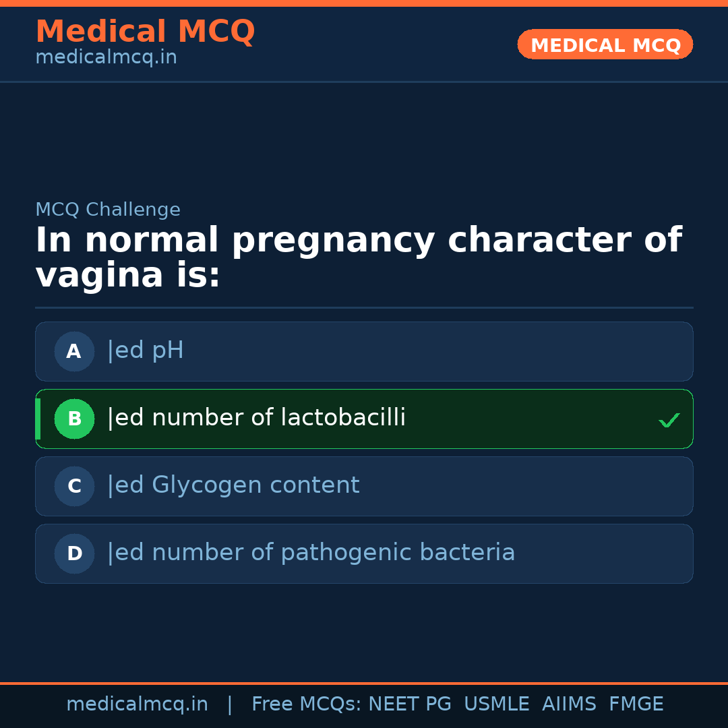The width and height of the screenshot is (728, 728).
Task: Click the green checkmark icon on option B
Action: (669, 419)
